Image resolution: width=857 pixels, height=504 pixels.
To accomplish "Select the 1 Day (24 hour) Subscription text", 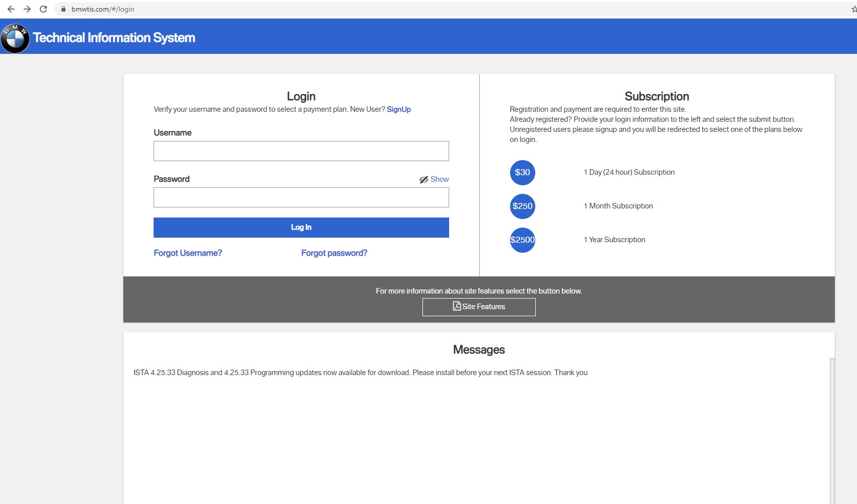I will [x=629, y=172].
